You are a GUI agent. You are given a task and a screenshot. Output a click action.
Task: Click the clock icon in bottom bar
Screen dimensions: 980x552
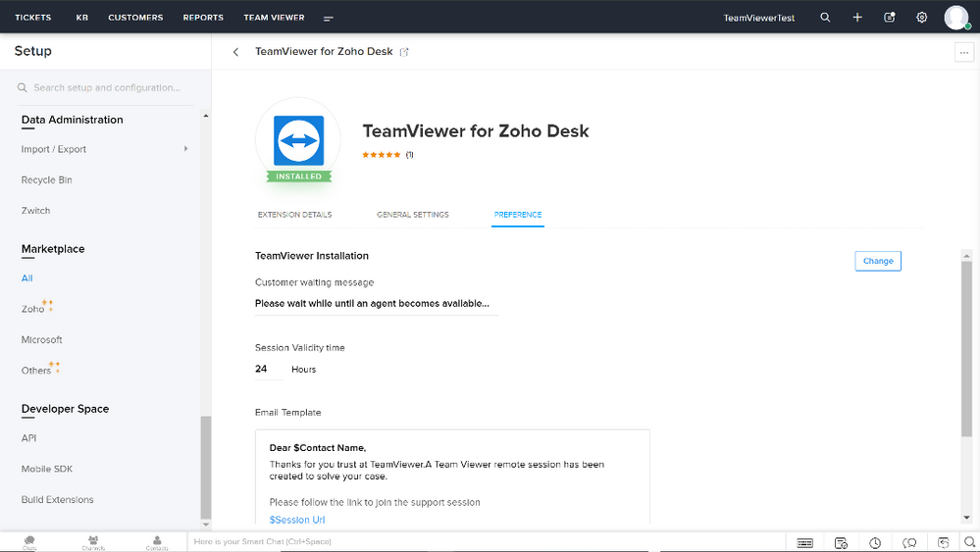point(875,542)
